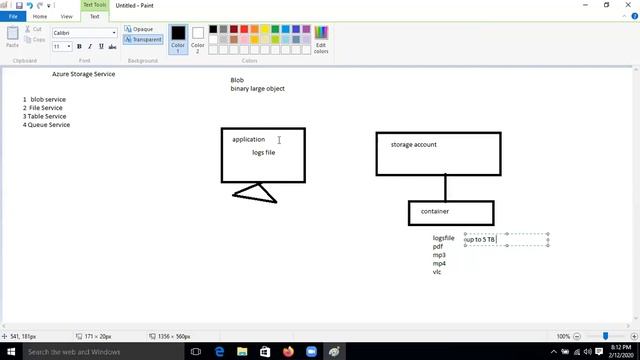Click the Paint app taskbar icon
Viewport: 640px width, 360px height.
pyautogui.click(x=334, y=351)
